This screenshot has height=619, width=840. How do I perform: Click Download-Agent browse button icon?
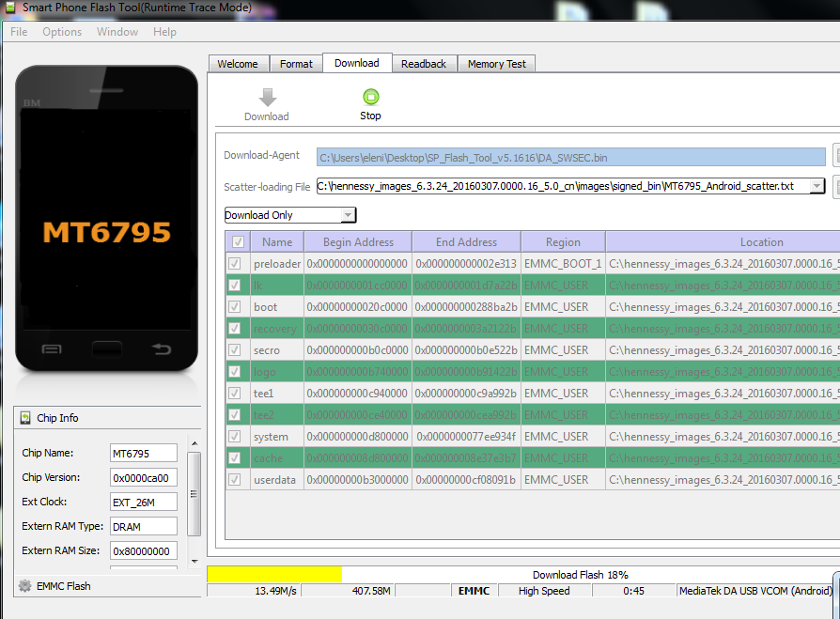point(836,157)
